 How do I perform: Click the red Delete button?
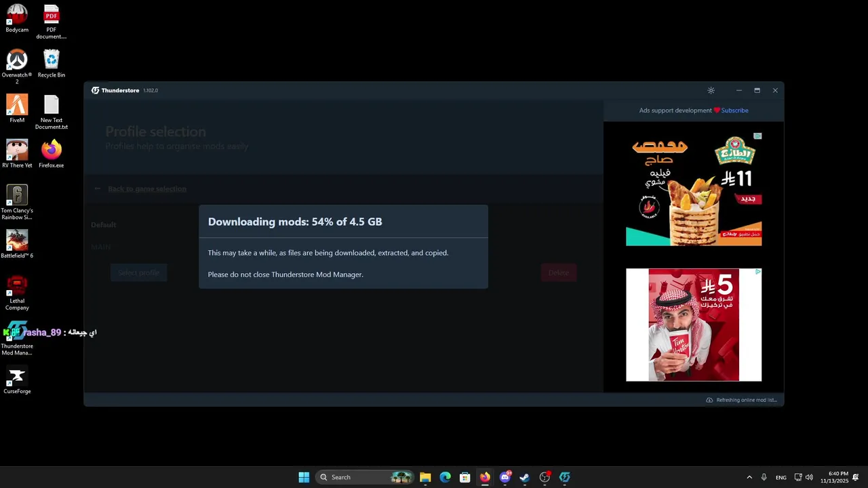click(559, 272)
